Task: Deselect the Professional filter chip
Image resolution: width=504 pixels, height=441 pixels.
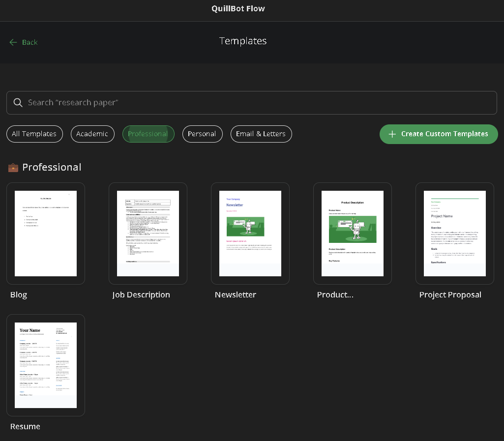Action: pos(148,134)
